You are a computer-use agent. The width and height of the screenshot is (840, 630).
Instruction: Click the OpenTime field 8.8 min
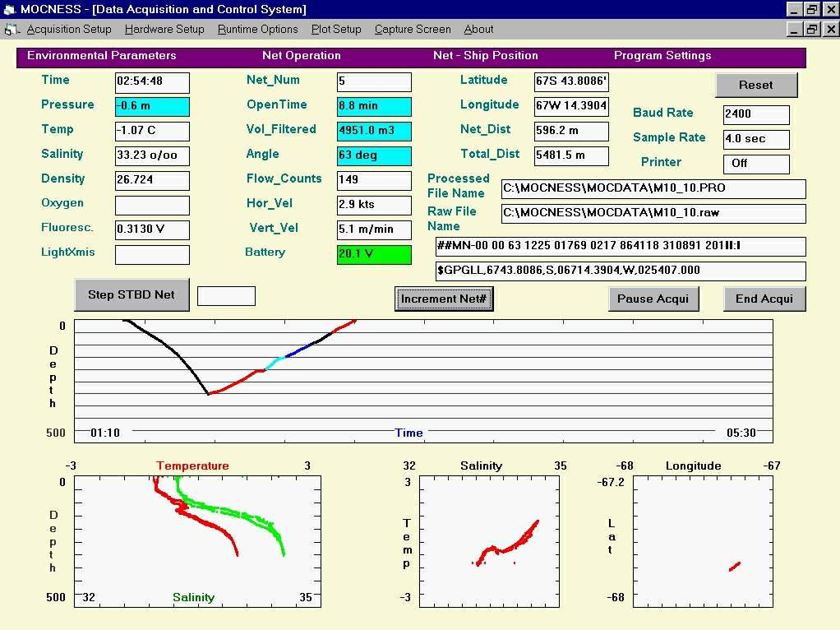375,107
